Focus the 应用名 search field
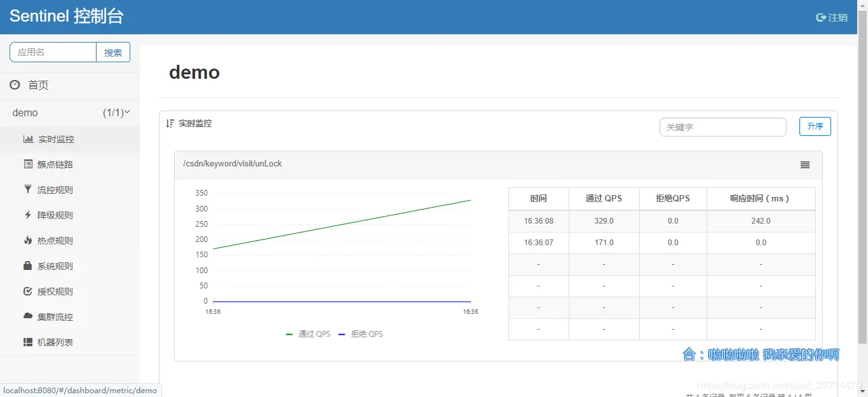The width and height of the screenshot is (868, 397). (53, 52)
